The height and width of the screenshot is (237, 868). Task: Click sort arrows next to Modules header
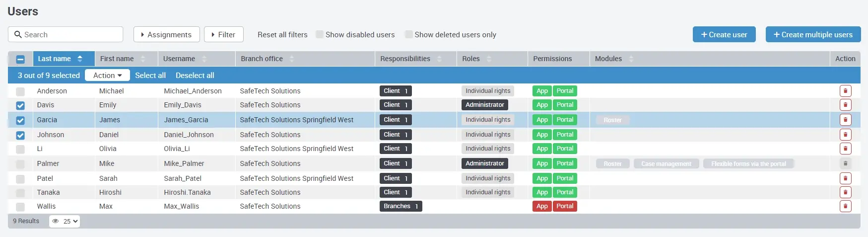pyautogui.click(x=631, y=59)
